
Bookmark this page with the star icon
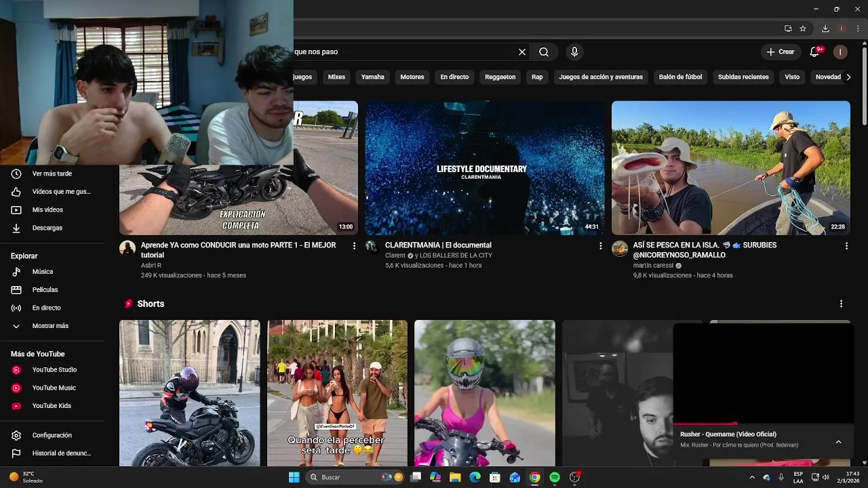pyautogui.click(x=803, y=28)
